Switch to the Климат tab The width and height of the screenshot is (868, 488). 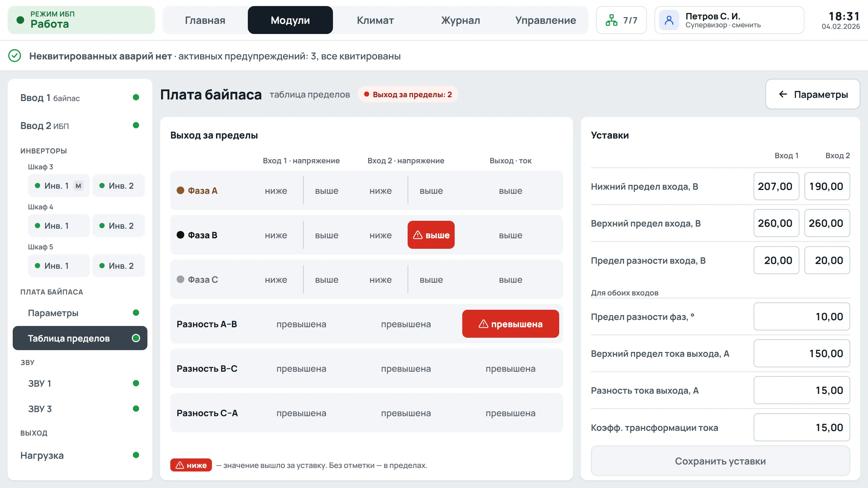tap(375, 20)
